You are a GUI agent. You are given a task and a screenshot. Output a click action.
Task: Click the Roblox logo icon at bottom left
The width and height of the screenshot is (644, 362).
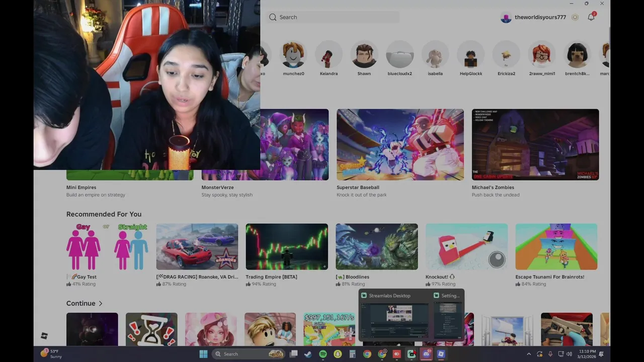pos(44,336)
